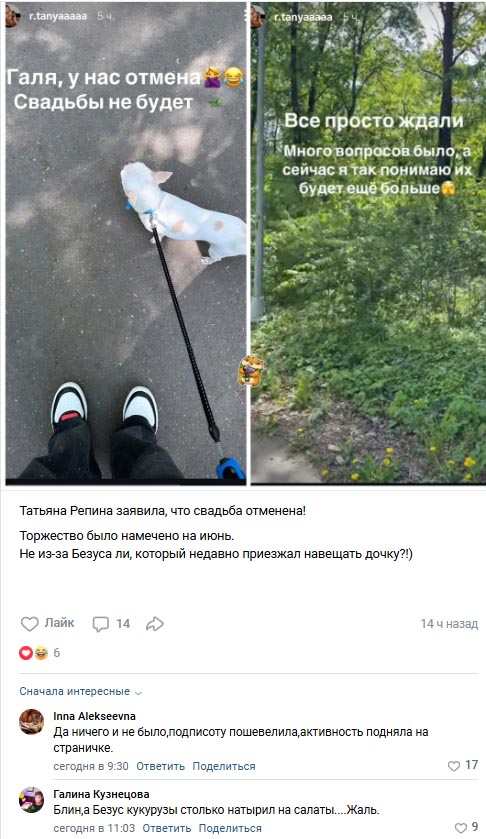Reply to Inna Alekseevna's comment

coord(160,766)
